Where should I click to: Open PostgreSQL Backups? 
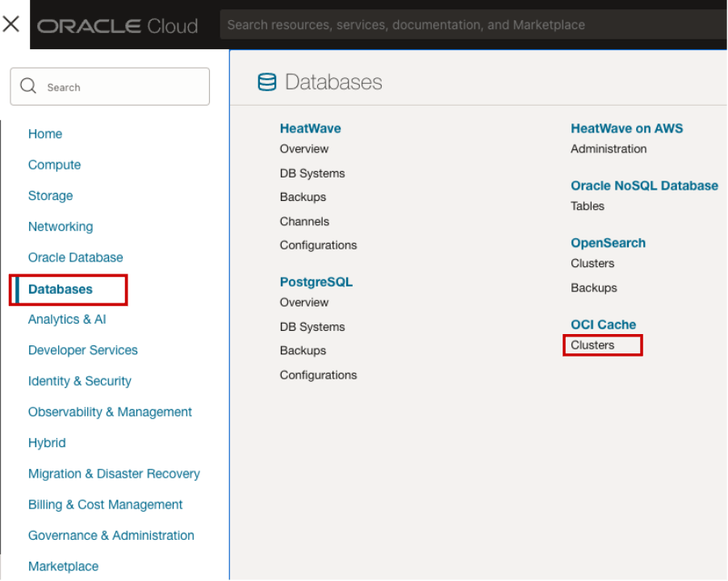point(303,350)
